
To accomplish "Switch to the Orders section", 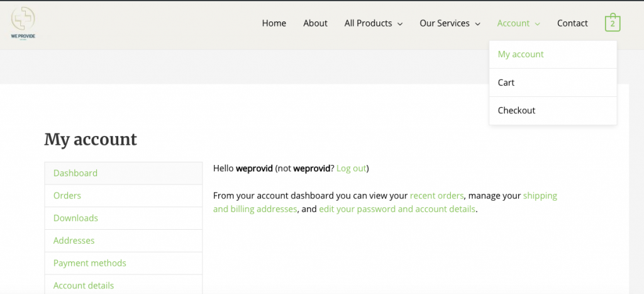I will [x=67, y=196].
